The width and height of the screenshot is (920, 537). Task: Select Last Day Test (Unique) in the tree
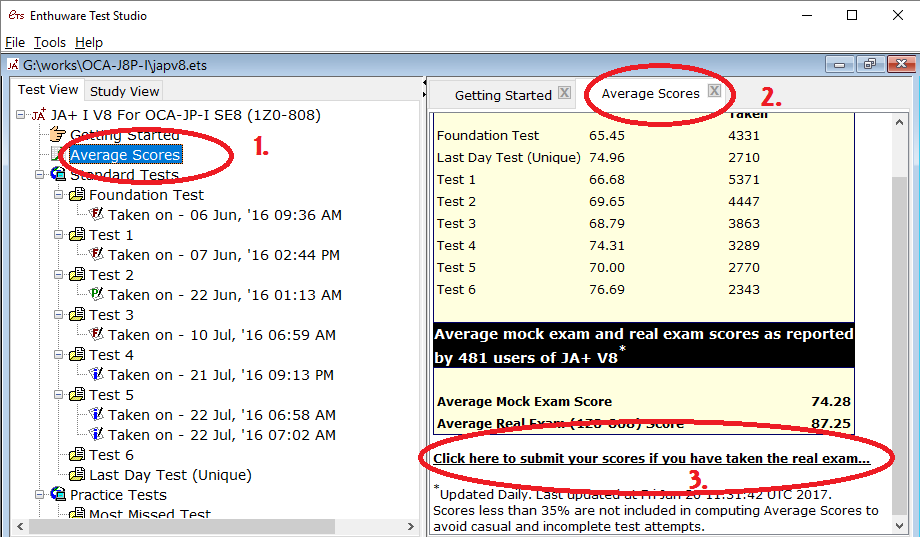(170, 475)
